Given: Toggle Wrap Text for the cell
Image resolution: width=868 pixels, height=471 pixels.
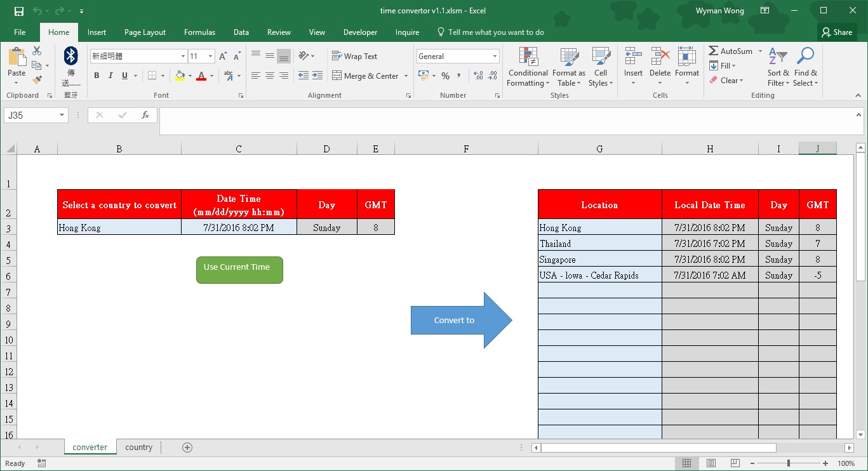Looking at the screenshot, I should 355,56.
